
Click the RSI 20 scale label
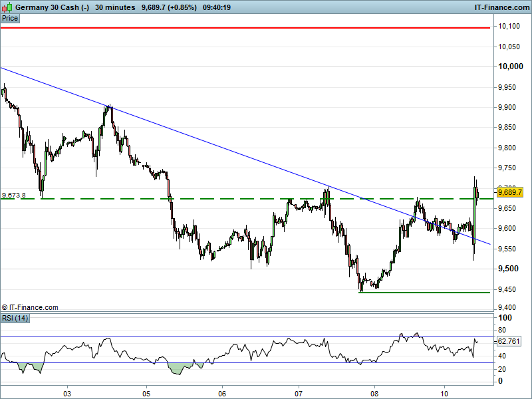[502, 369]
